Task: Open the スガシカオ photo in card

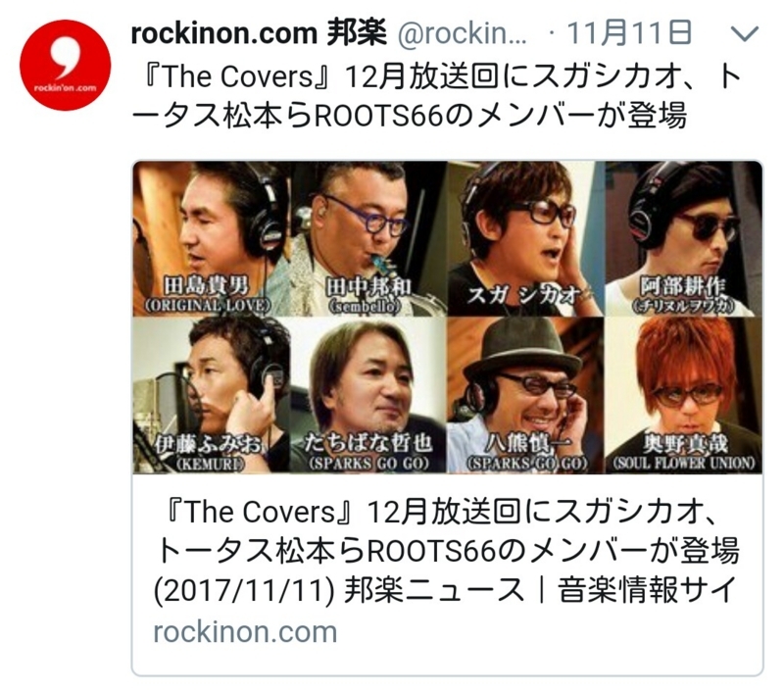Action: [526, 238]
